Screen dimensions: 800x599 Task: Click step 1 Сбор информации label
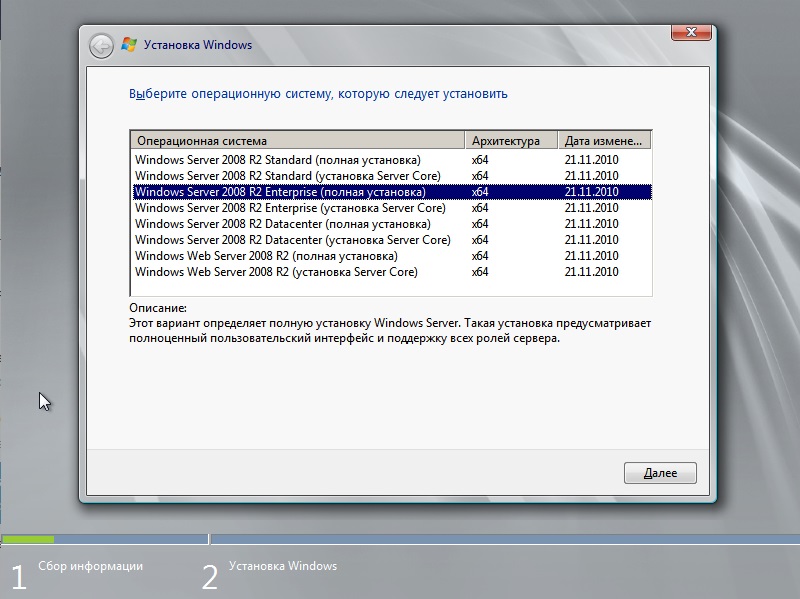tap(90, 566)
